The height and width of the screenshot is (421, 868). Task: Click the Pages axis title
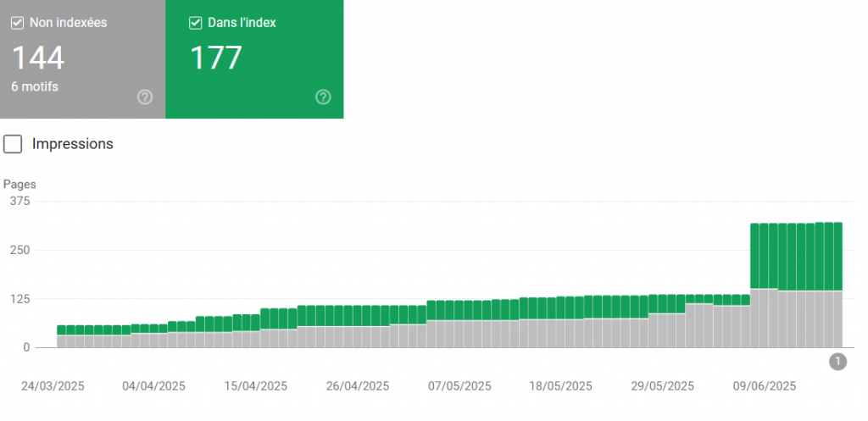coord(20,184)
